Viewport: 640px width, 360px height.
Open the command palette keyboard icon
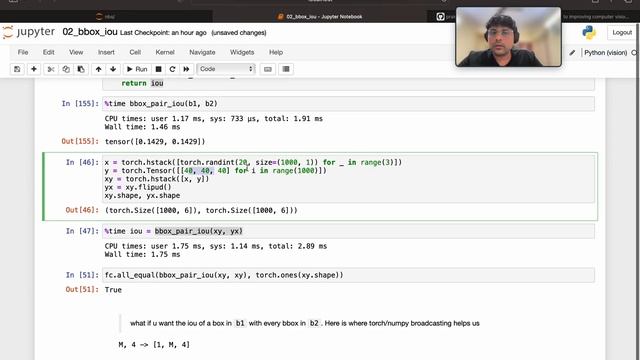tap(268, 69)
